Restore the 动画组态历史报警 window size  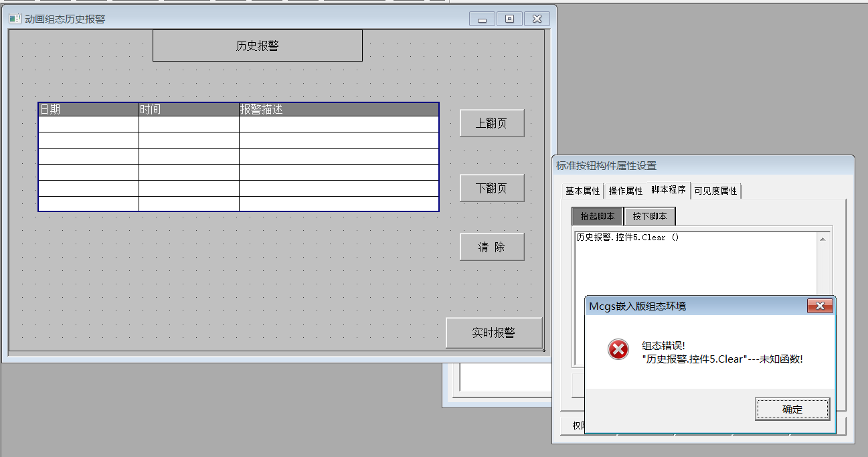coord(509,19)
